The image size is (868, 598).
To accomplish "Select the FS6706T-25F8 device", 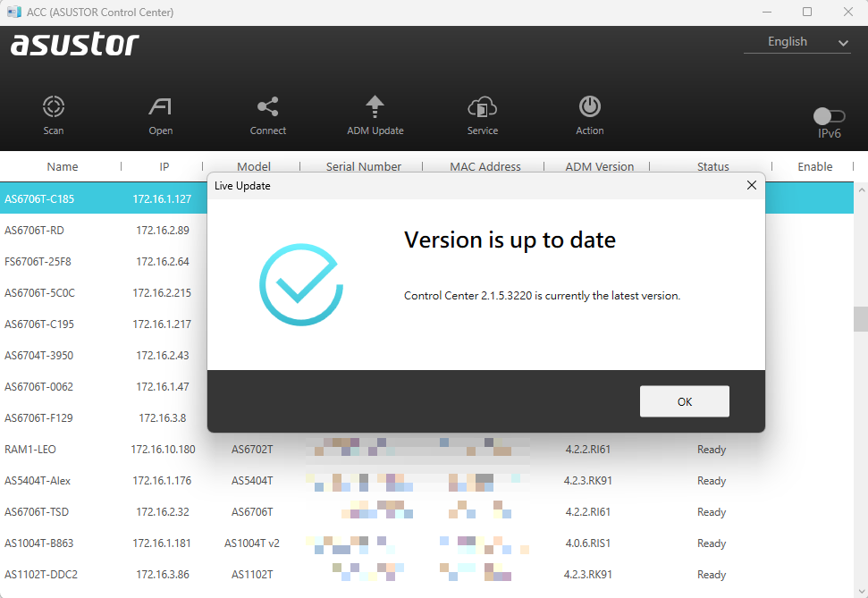I will pos(38,261).
